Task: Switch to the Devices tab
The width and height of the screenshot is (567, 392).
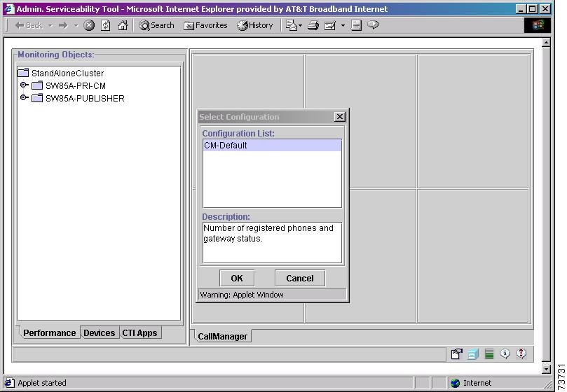Action: (99, 332)
